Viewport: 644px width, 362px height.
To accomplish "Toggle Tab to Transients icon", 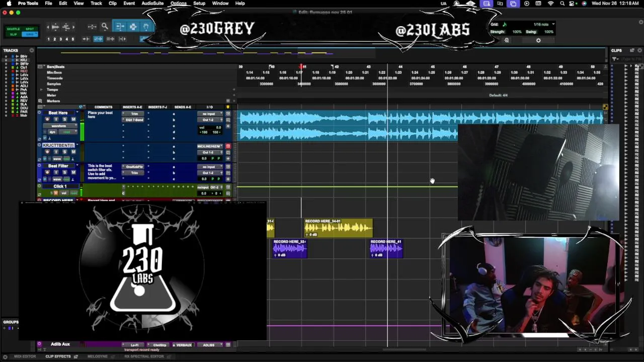I will coord(86,39).
